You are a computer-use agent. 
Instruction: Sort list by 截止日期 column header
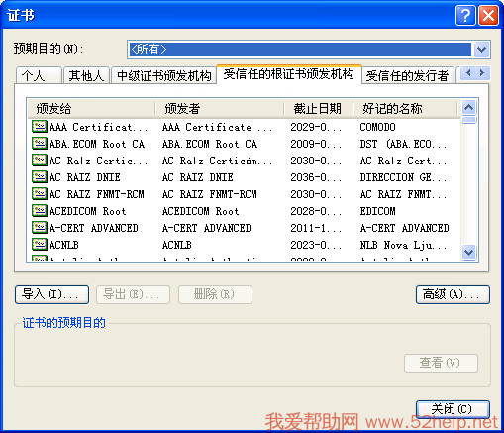pos(318,109)
